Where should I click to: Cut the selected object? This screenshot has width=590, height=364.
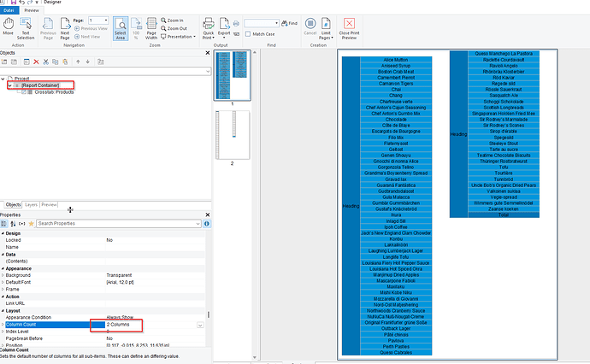(x=46, y=62)
